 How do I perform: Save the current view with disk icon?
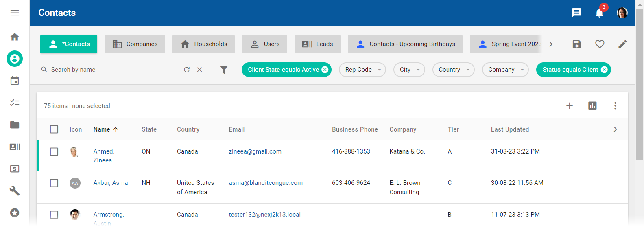576,44
